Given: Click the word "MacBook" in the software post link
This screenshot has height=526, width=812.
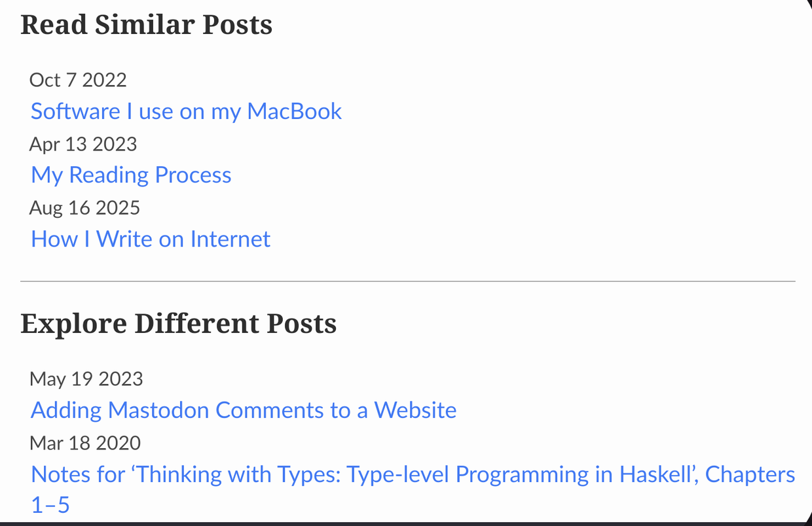Looking at the screenshot, I should pyautogui.click(x=294, y=111).
